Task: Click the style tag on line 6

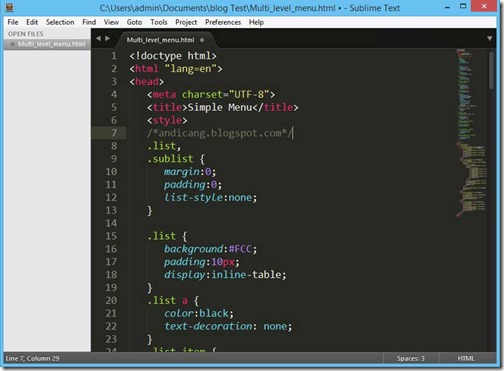Action: click(167, 120)
